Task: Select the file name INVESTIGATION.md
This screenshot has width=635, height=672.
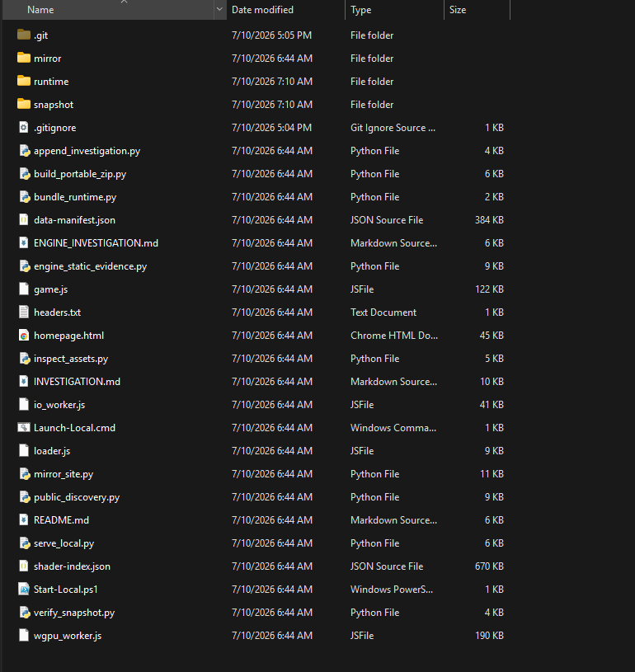Action: coord(78,382)
